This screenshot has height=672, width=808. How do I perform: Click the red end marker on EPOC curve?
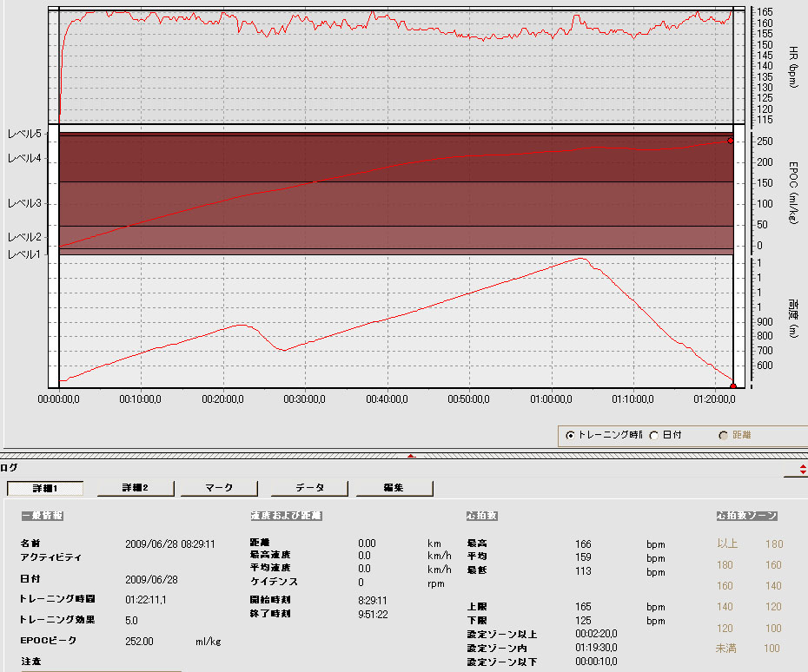click(730, 141)
